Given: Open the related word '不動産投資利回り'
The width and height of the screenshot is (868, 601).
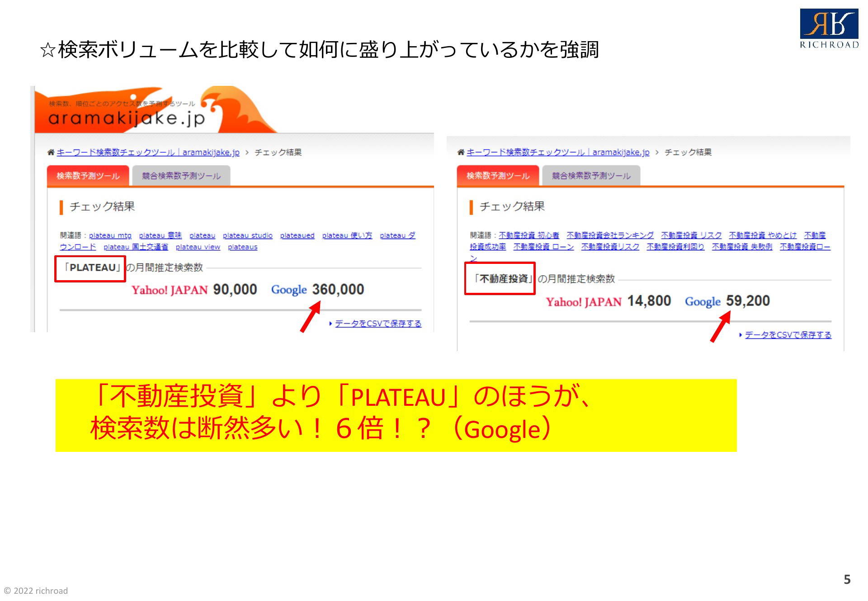Looking at the screenshot, I should 675,247.
